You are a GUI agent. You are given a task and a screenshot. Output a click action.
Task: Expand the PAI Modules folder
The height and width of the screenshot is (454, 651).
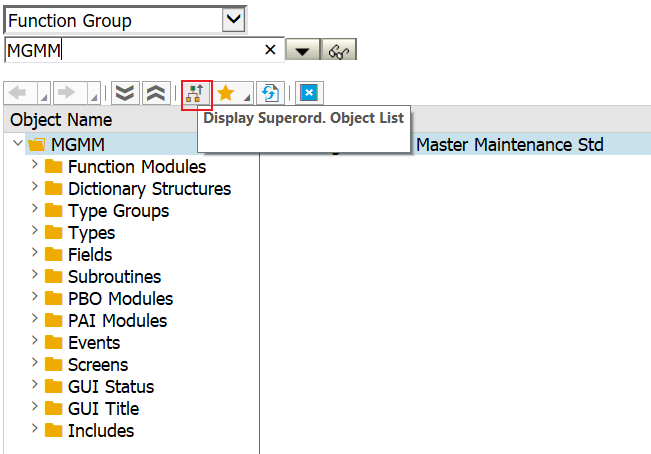(35, 319)
